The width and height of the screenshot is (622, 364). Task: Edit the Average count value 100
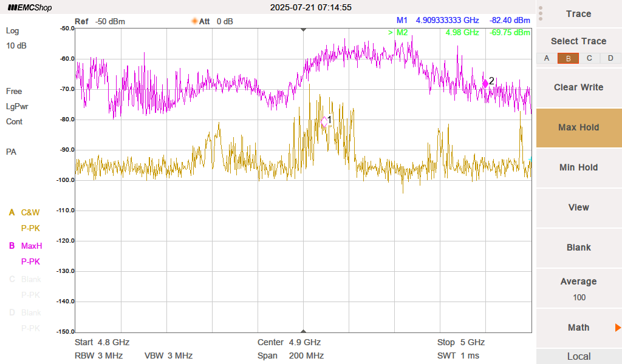point(578,297)
